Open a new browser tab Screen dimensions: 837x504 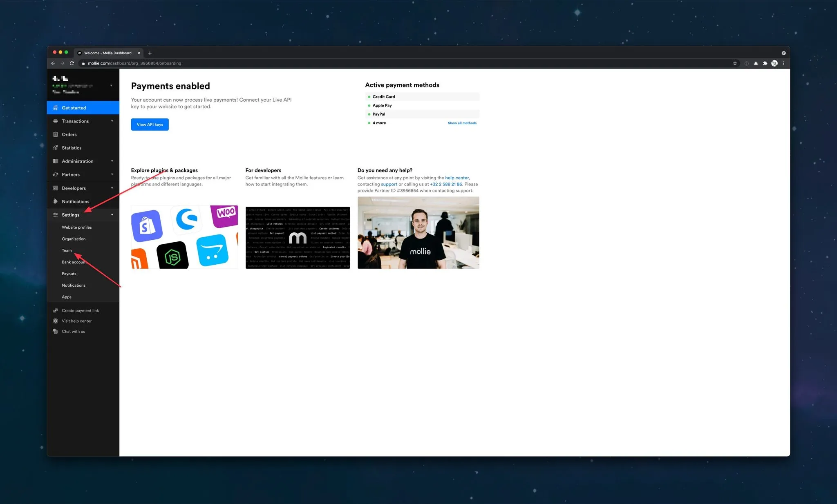(150, 53)
